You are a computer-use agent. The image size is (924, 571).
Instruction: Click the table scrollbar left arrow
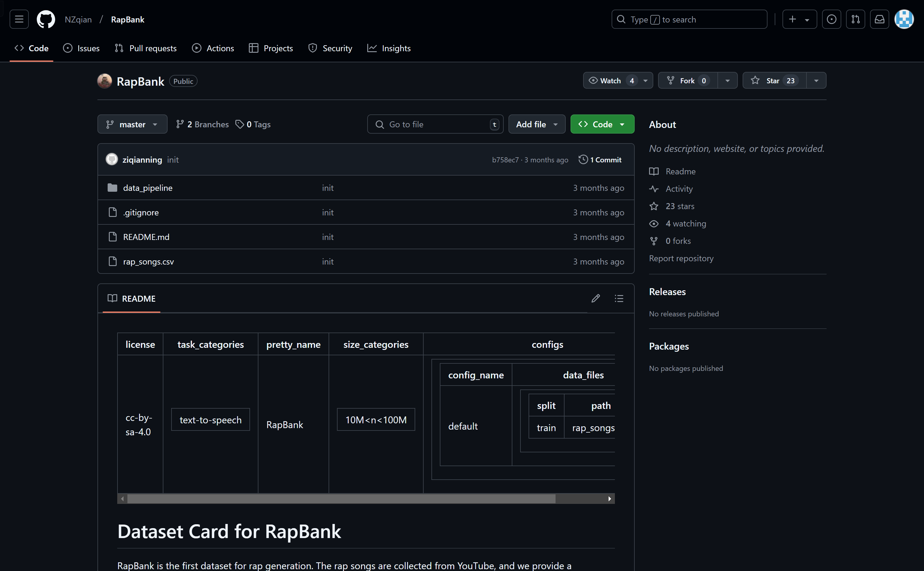tap(122, 499)
